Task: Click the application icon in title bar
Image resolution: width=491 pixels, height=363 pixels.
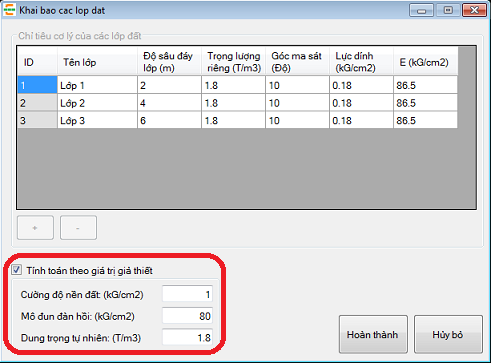Action: [9, 10]
